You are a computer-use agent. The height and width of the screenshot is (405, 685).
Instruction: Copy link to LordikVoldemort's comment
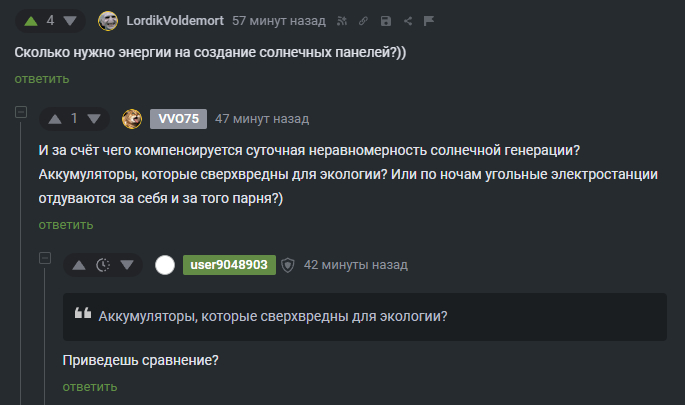363,21
